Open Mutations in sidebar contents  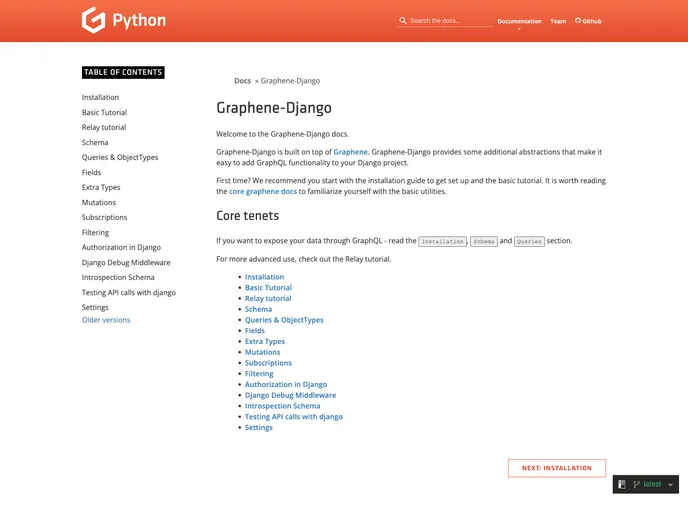pyautogui.click(x=99, y=202)
